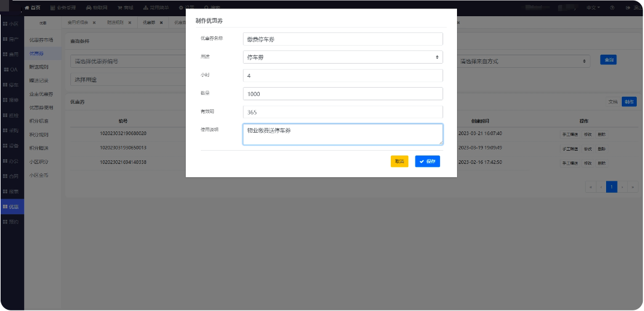Click the blue 制作 button
The image size is (644, 311).
[629, 101]
